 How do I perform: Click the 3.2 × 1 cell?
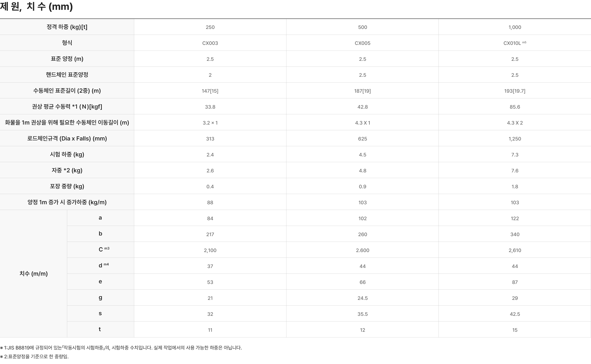click(210, 123)
